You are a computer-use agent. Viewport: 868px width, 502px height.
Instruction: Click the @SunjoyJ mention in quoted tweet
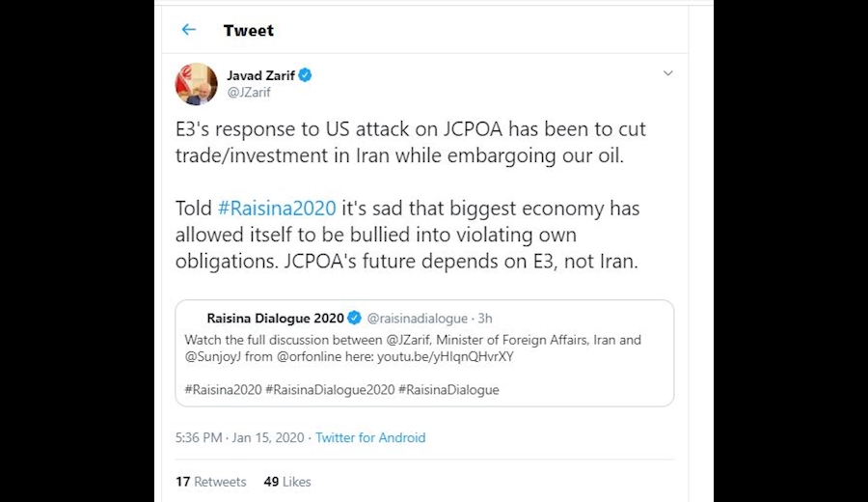pos(217,355)
